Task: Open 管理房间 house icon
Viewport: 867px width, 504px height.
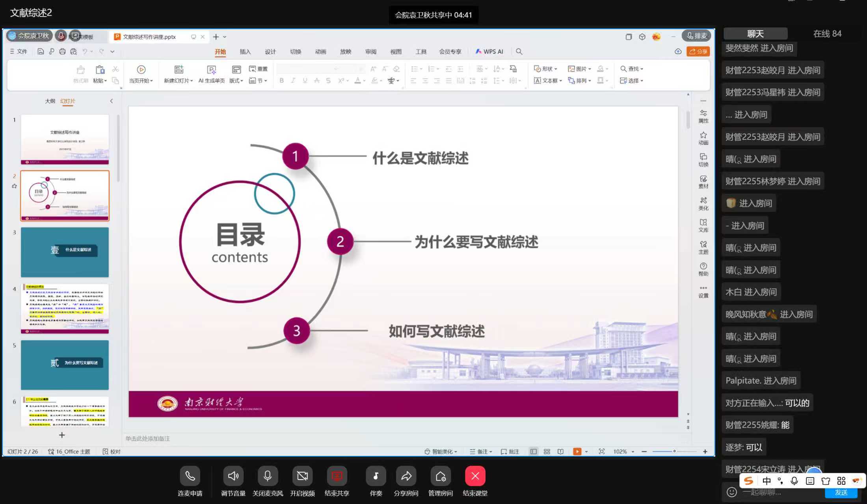Action: tap(440, 476)
